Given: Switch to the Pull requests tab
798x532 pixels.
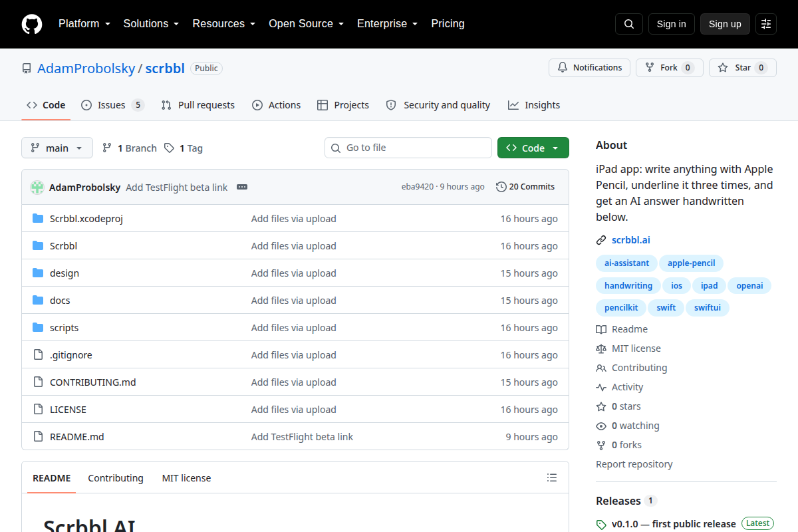Looking at the screenshot, I should pos(198,105).
